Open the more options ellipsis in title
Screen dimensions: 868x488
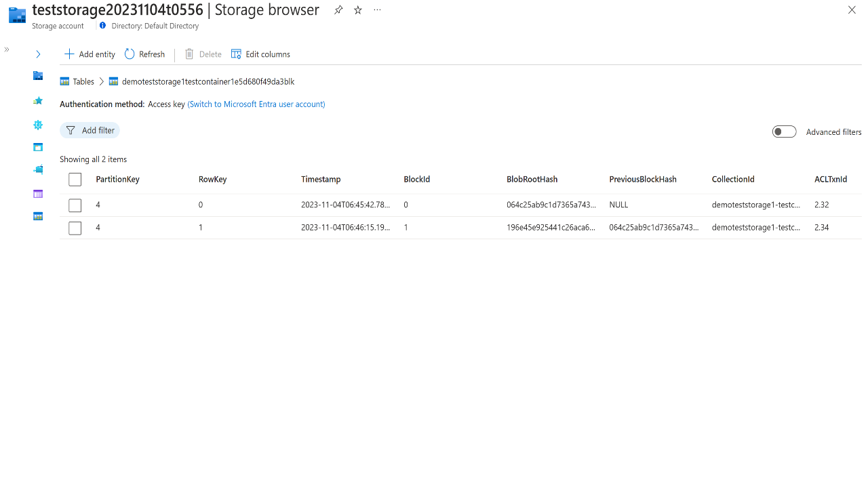point(377,10)
